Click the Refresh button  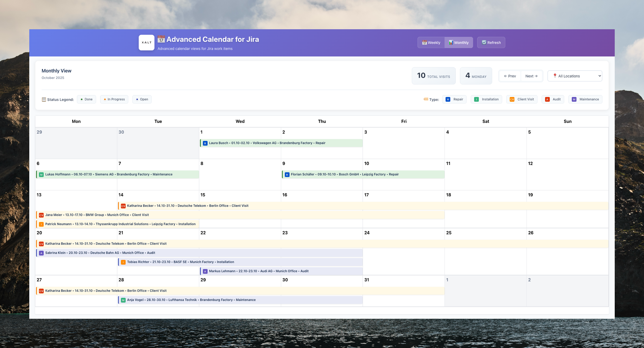pyautogui.click(x=491, y=43)
